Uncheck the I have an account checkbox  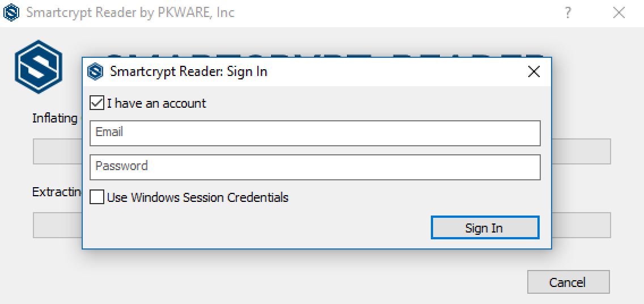coord(97,103)
